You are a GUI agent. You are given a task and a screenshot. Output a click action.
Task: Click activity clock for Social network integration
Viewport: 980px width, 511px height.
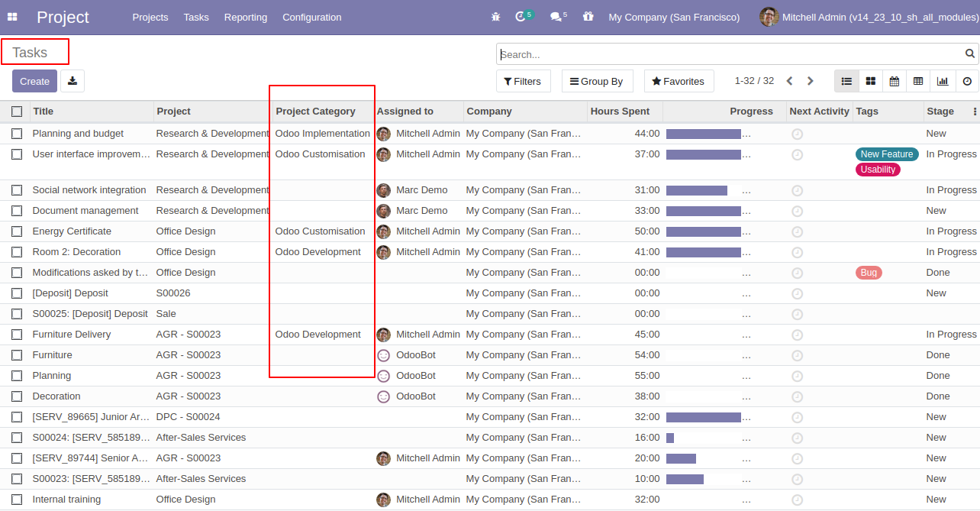click(x=798, y=190)
